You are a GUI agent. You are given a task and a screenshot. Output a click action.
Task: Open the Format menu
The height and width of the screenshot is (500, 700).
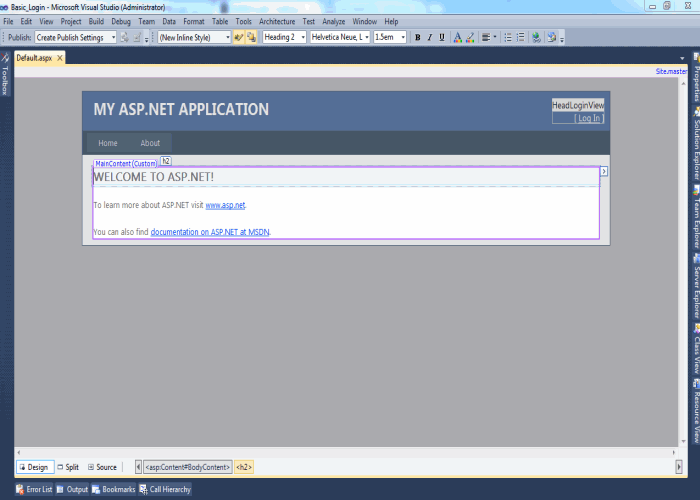pyautogui.click(x=194, y=21)
